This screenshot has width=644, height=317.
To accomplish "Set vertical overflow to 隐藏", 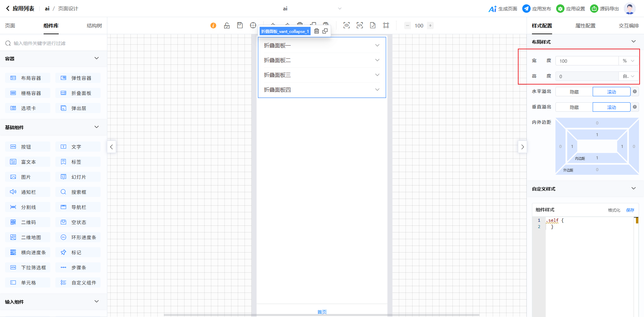I will tap(574, 107).
